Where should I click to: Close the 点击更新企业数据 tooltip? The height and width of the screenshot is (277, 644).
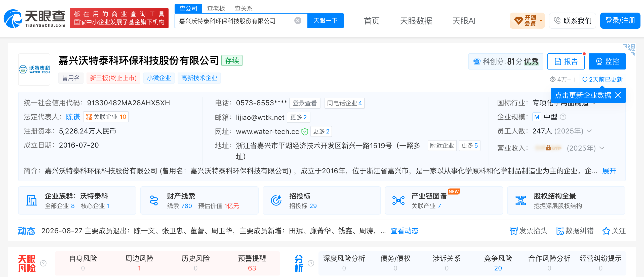tap(618, 95)
